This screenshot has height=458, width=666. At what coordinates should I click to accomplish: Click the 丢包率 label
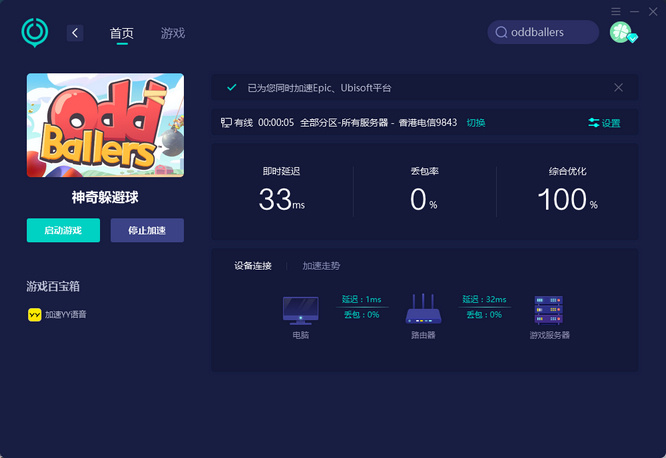(x=424, y=171)
